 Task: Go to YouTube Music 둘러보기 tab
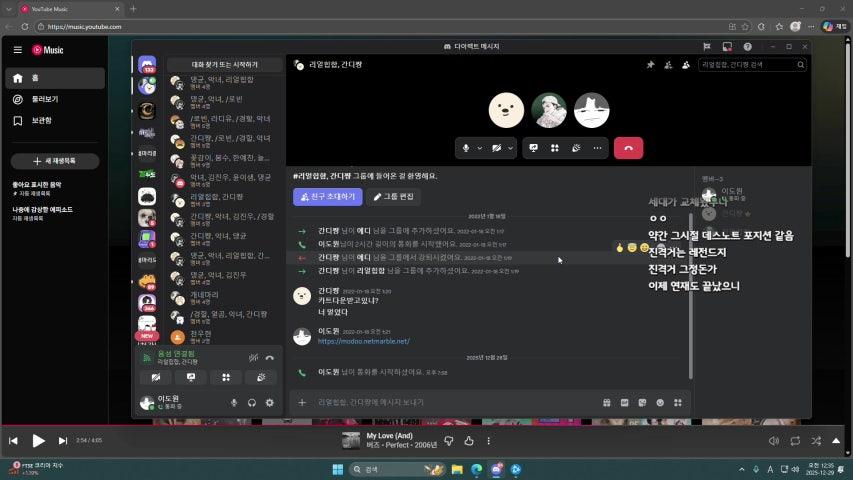55,99
